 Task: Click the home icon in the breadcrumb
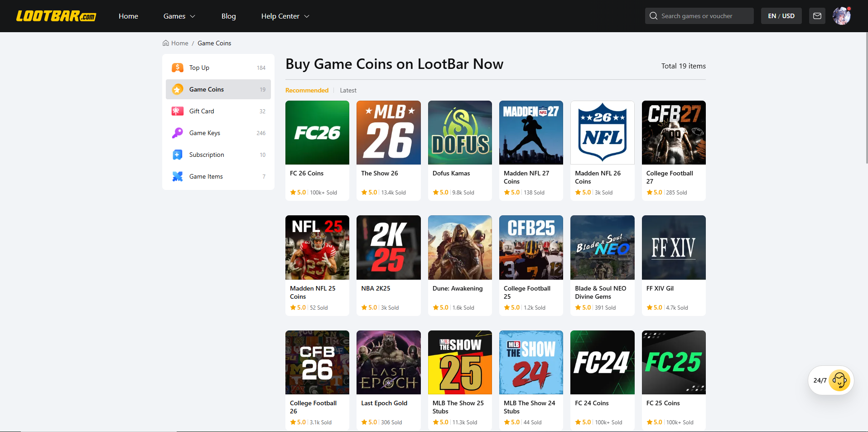pyautogui.click(x=166, y=43)
